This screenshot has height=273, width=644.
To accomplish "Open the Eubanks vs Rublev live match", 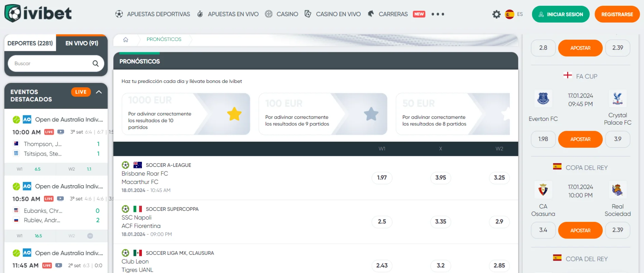I will pyautogui.click(x=56, y=215).
